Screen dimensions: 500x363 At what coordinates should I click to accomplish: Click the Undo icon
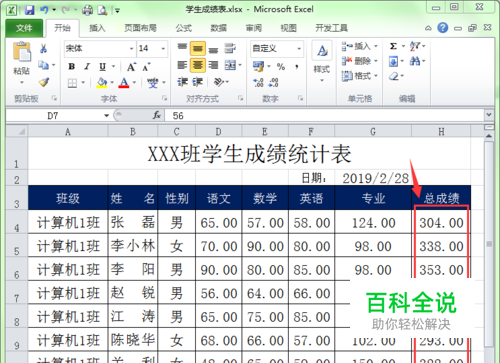[x=45, y=10]
